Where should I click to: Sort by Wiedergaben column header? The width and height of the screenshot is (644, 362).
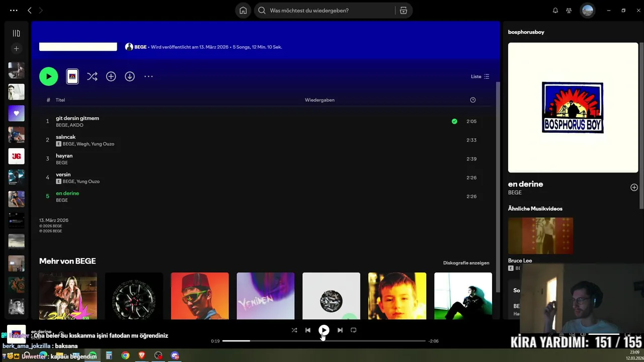point(319,100)
